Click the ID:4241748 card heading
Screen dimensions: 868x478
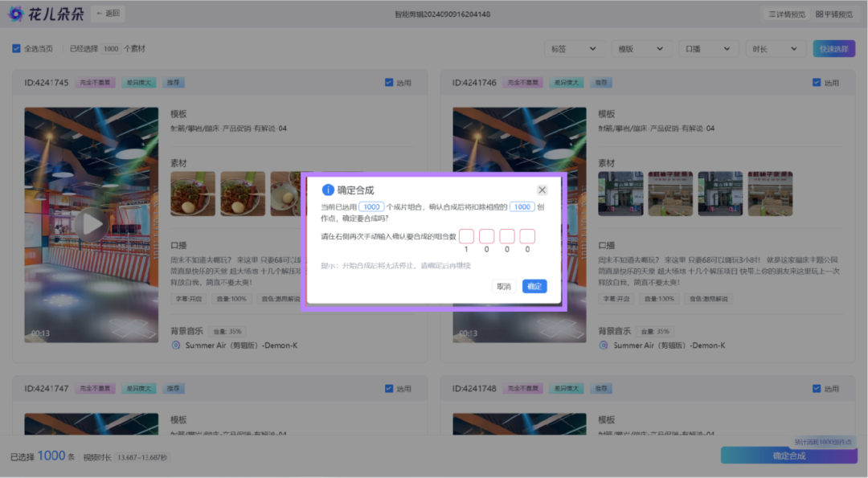tap(474, 388)
